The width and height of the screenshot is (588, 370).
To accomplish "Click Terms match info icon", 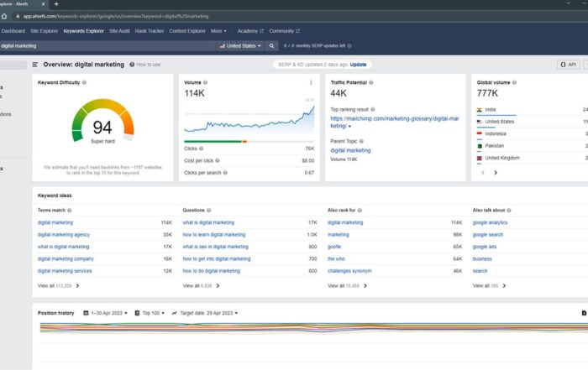I will click(70, 211).
